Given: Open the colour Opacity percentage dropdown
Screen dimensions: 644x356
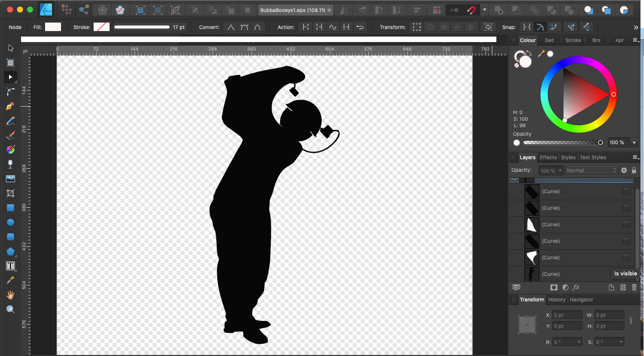Looking at the screenshot, I should pyautogui.click(x=634, y=143).
